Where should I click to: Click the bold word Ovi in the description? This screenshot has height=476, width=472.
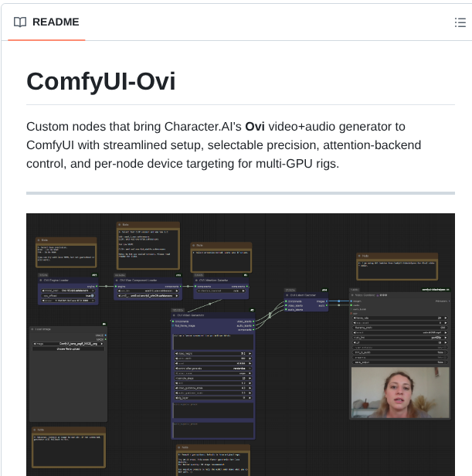click(255, 127)
